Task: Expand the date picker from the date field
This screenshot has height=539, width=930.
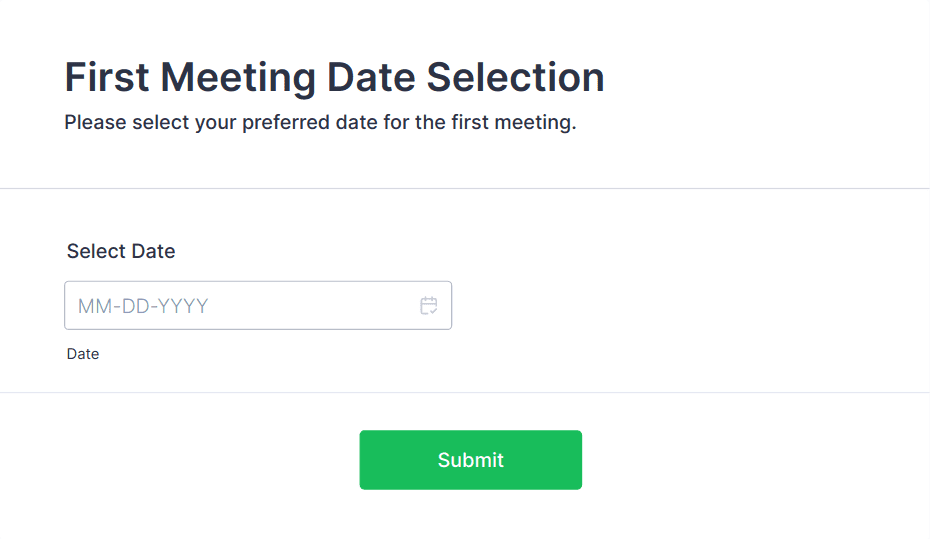Action: [429, 306]
